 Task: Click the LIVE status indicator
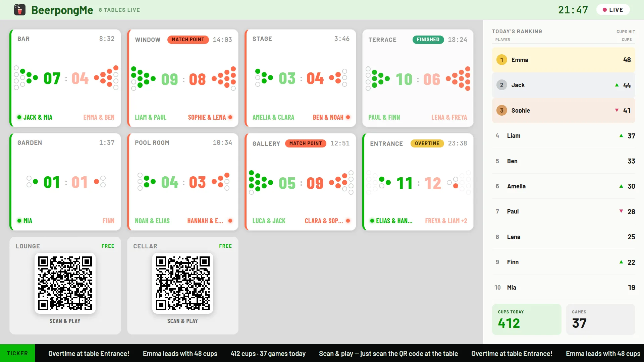coord(613,10)
